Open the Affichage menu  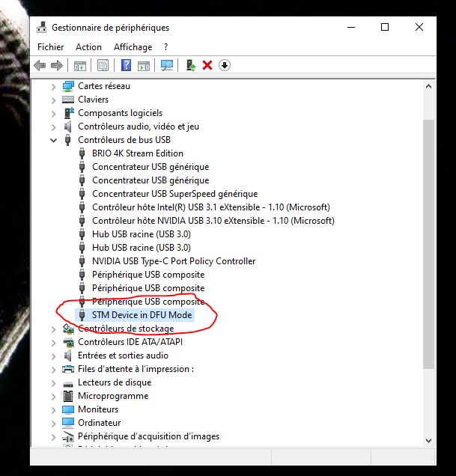click(x=133, y=46)
